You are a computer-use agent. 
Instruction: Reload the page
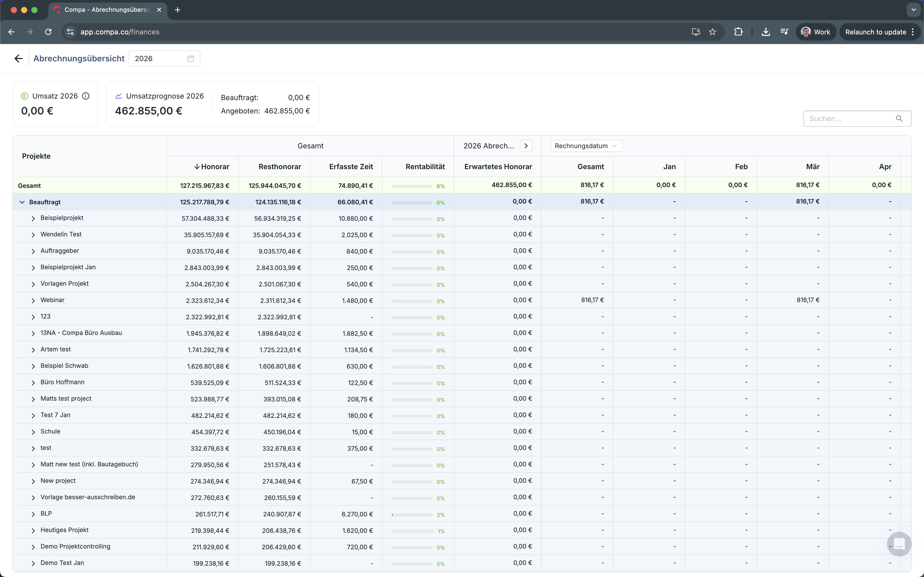(x=48, y=32)
